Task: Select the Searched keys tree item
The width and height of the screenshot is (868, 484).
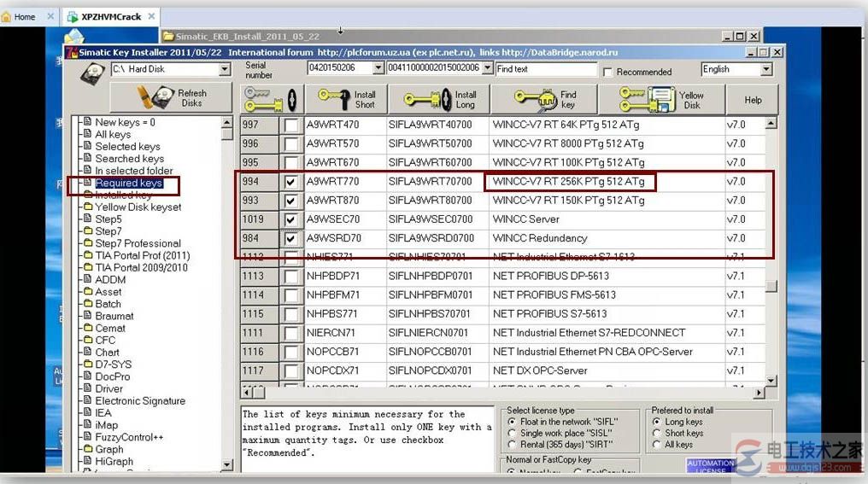Action: click(129, 159)
